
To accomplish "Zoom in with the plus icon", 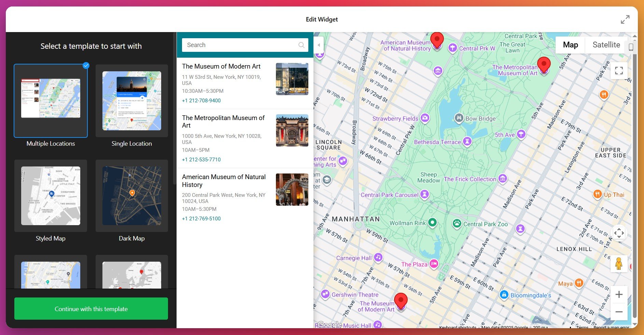I will coord(619,294).
